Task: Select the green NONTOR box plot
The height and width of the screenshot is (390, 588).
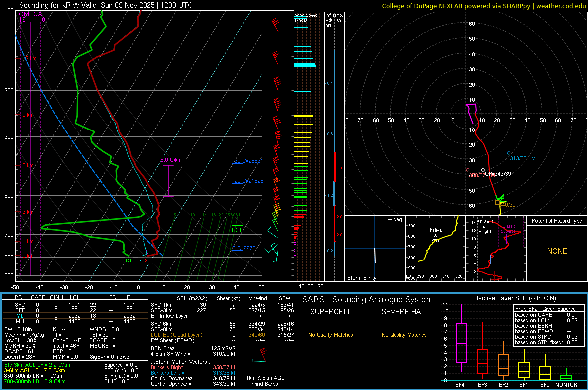Action: [566, 375]
